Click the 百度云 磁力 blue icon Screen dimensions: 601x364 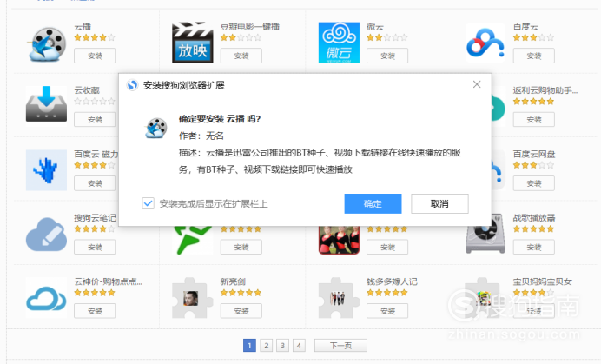(46, 170)
